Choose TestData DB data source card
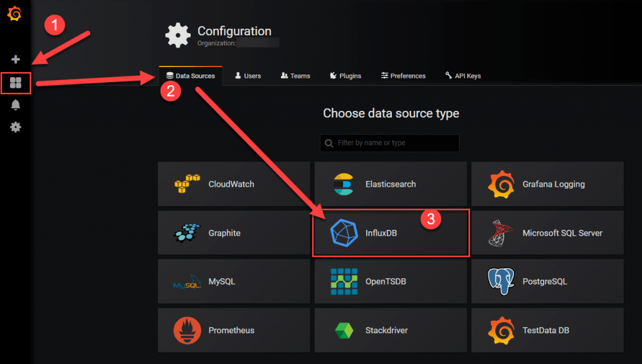Screen dimensions: 642x364 point(547,330)
